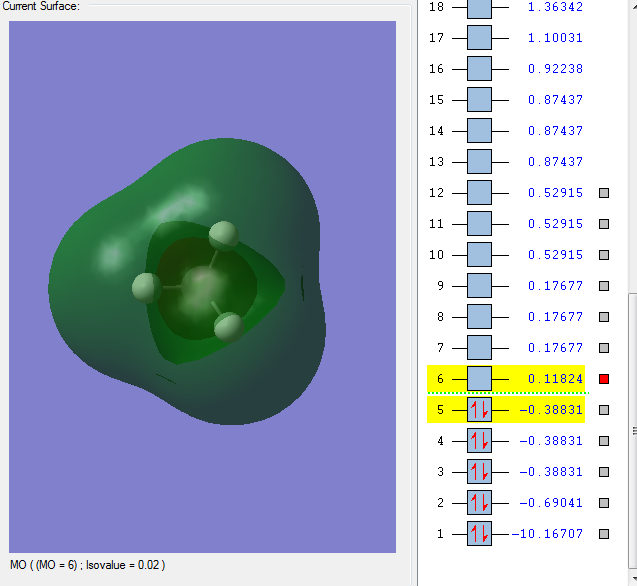Select the orbital box for MO 13
Screen dimensions: 637x586
pos(479,162)
